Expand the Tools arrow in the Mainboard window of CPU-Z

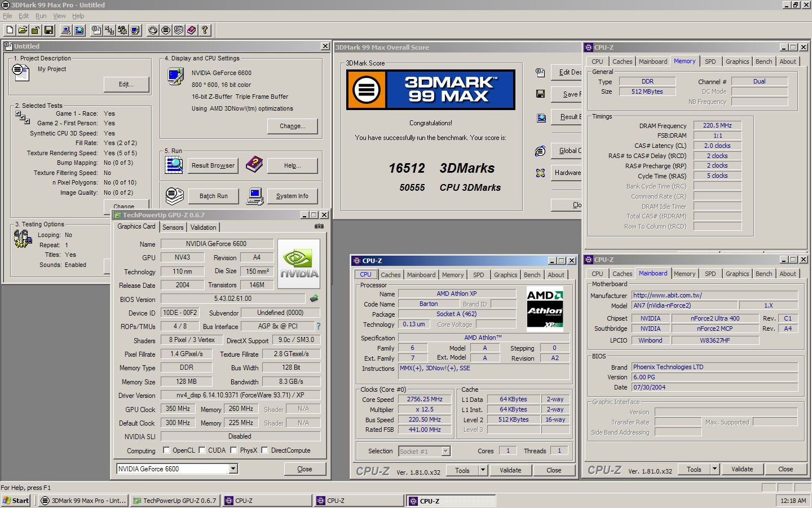714,469
